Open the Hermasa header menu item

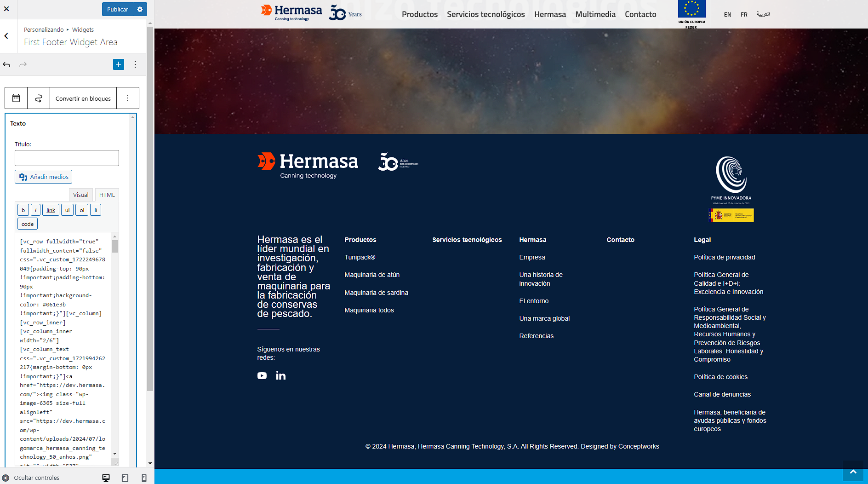550,14
